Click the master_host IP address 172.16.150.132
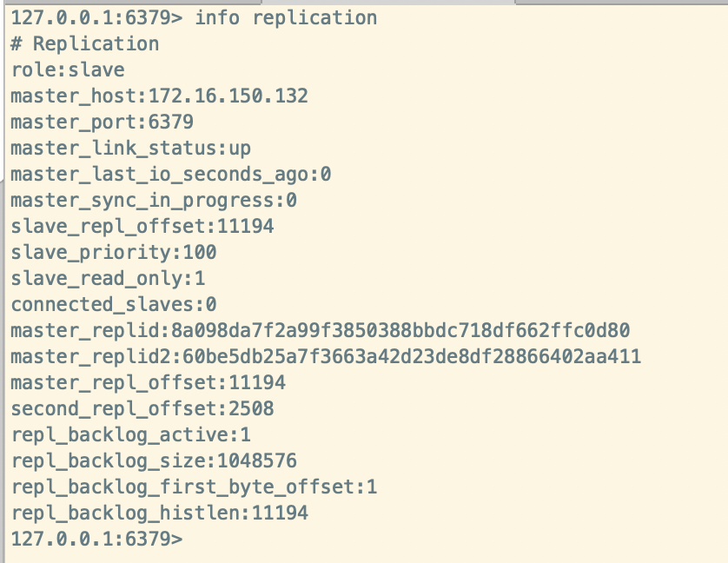This screenshot has width=728, height=563. 228,96
